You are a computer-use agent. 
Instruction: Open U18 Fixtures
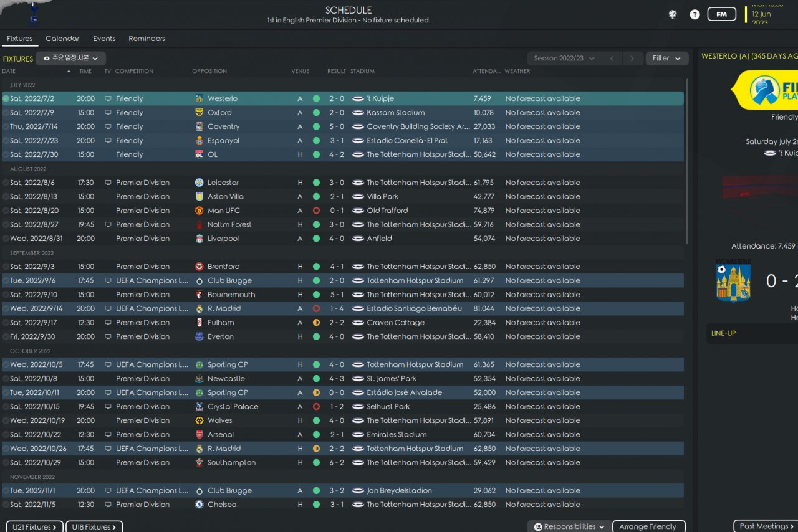coord(94,527)
